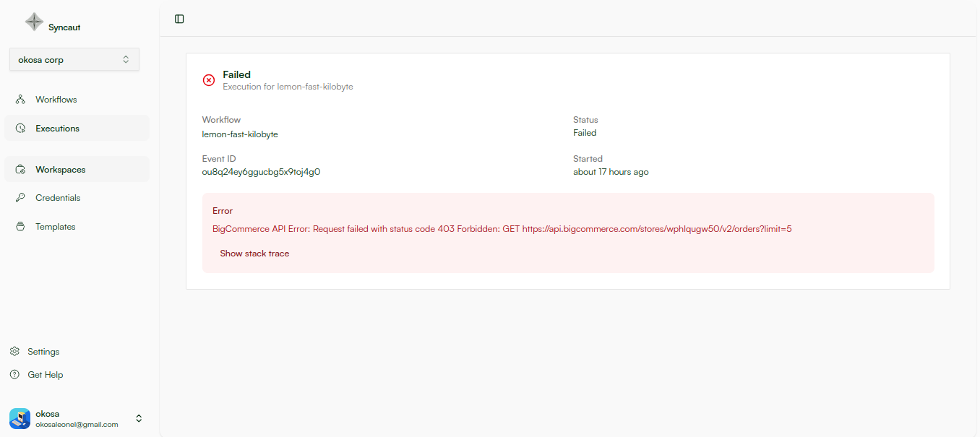
Task: Expand the okosa user account menu
Action: pos(139,418)
